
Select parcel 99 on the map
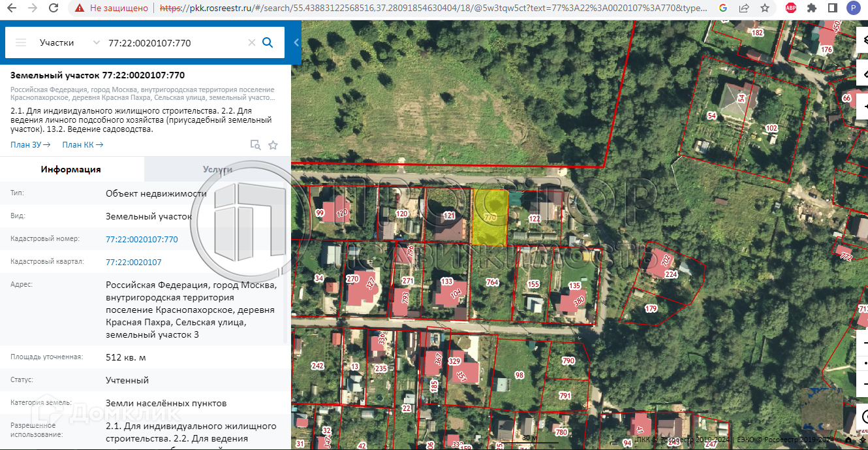pyautogui.click(x=320, y=213)
